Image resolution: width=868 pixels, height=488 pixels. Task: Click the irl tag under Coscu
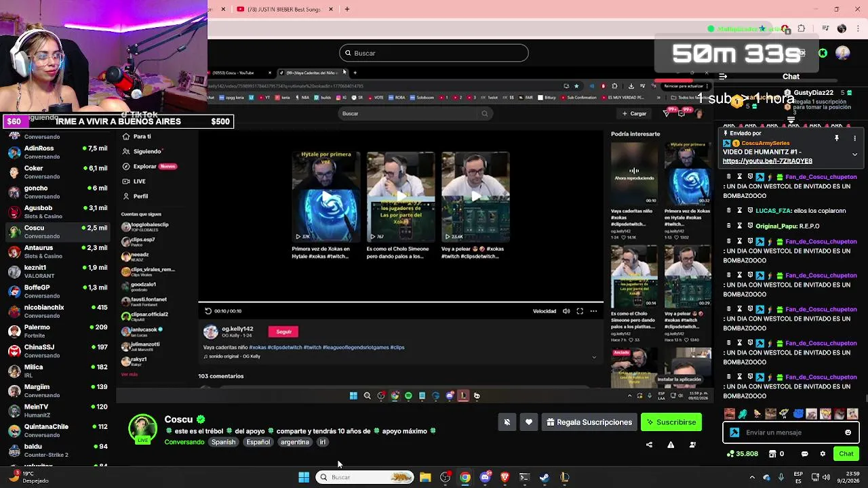click(x=322, y=442)
